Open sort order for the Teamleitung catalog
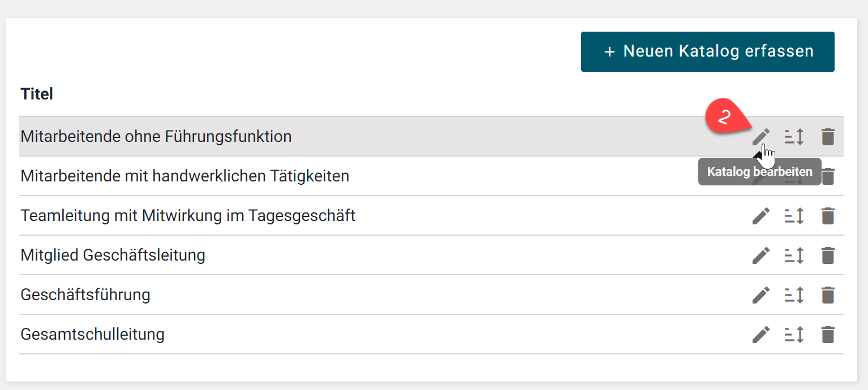The height and width of the screenshot is (390, 868). click(794, 215)
